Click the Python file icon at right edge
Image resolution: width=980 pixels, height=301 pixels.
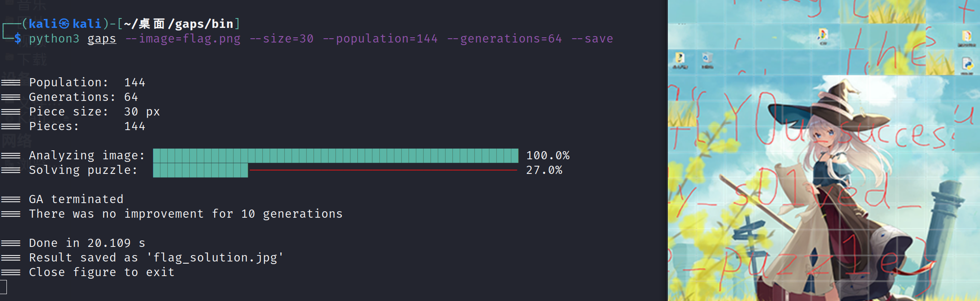[x=968, y=65]
